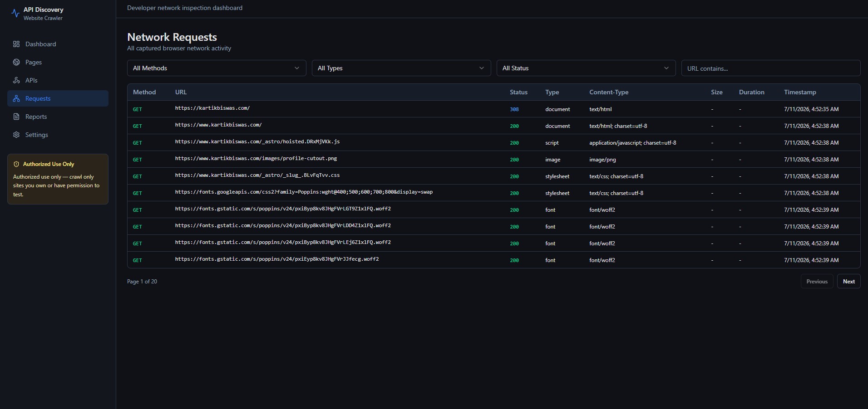Viewport: 868px width, 409px height.
Task: Click the image/png content type cell
Action: [602, 160]
